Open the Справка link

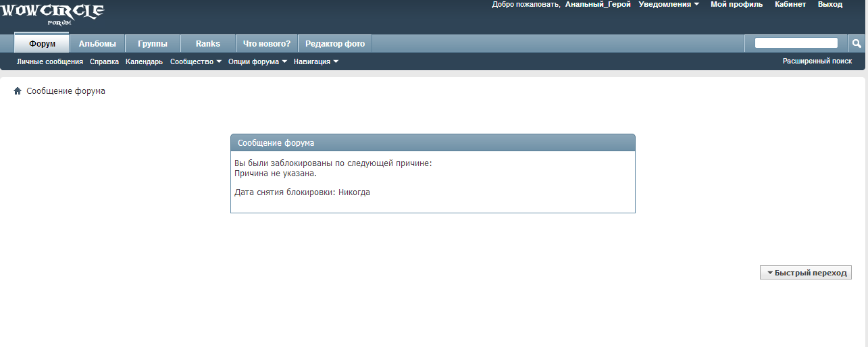(104, 61)
